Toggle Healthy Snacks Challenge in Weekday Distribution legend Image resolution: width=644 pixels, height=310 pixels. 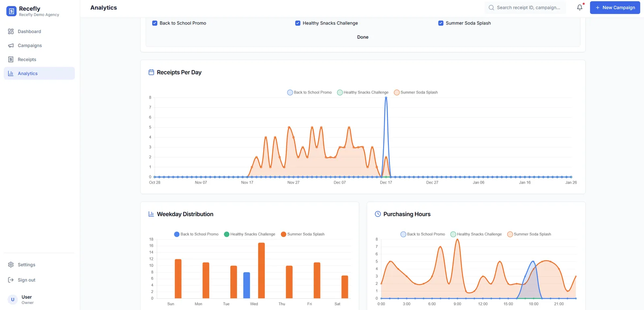coord(250,234)
